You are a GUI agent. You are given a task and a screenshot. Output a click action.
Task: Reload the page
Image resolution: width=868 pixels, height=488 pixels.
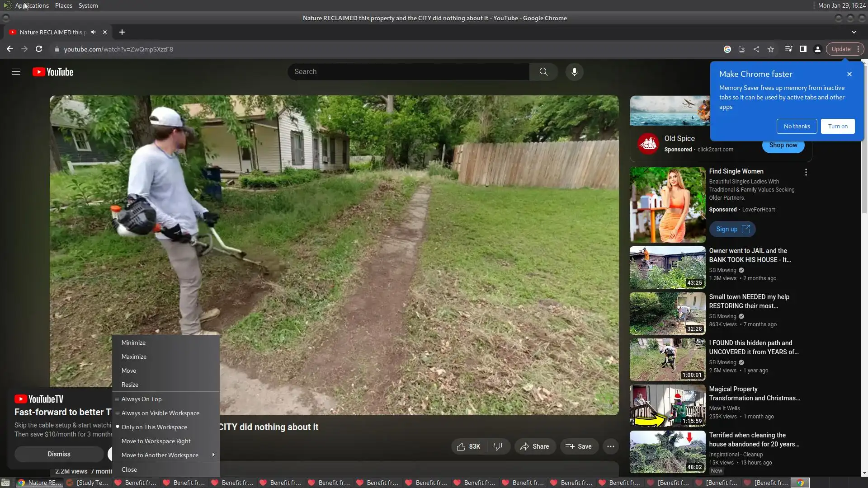39,49
